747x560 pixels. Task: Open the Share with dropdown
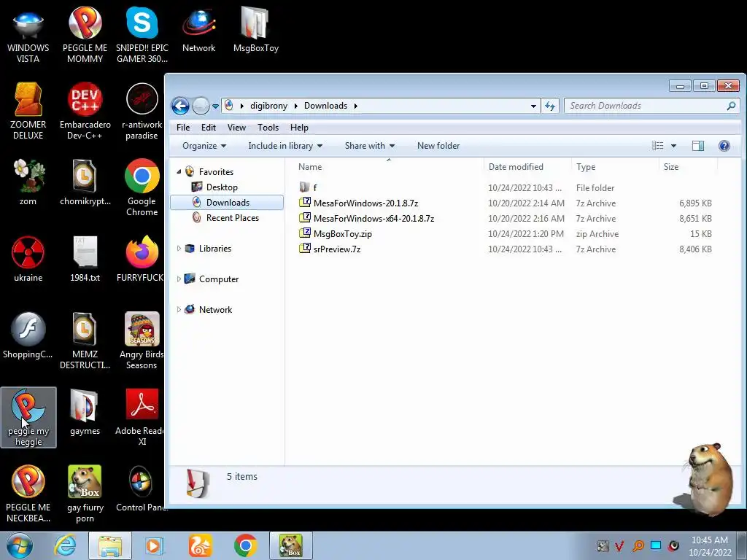click(x=370, y=146)
